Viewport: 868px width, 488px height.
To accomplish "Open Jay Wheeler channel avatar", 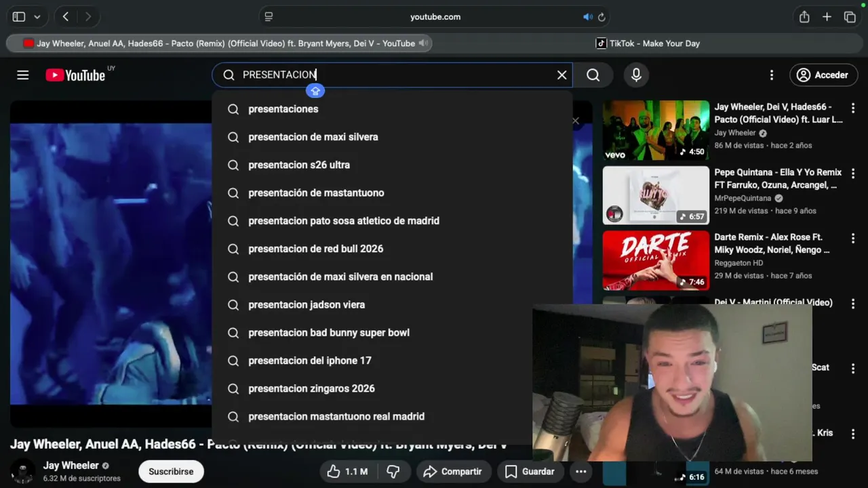I will (x=22, y=471).
